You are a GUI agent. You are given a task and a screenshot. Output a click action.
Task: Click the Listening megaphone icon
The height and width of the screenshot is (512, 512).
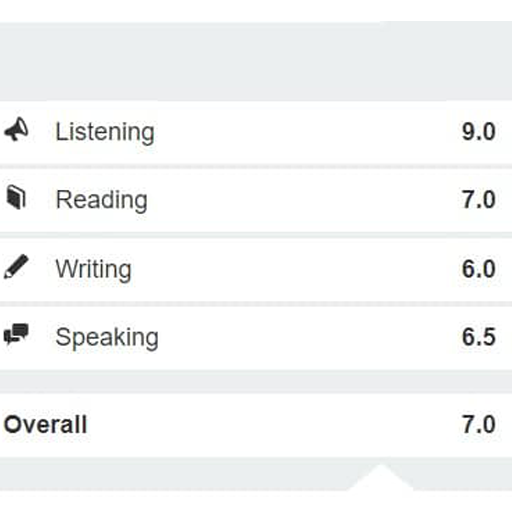(16, 129)
